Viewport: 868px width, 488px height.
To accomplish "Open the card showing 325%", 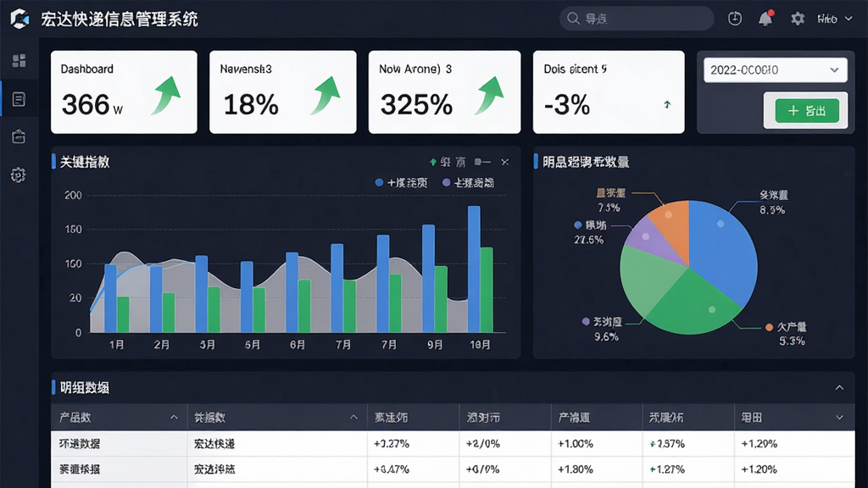I will pyautogui.click(x=444, y=91).
